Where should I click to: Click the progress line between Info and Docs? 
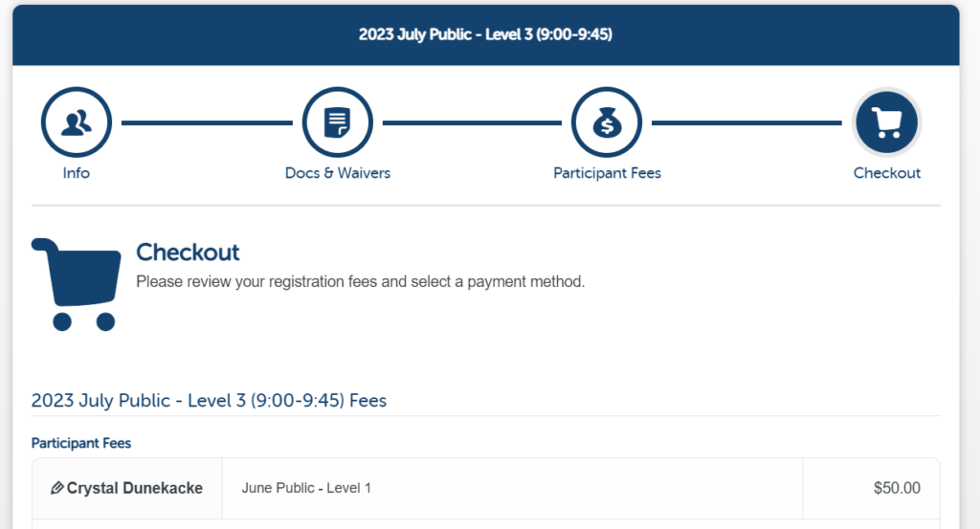(x=207, y=123)
